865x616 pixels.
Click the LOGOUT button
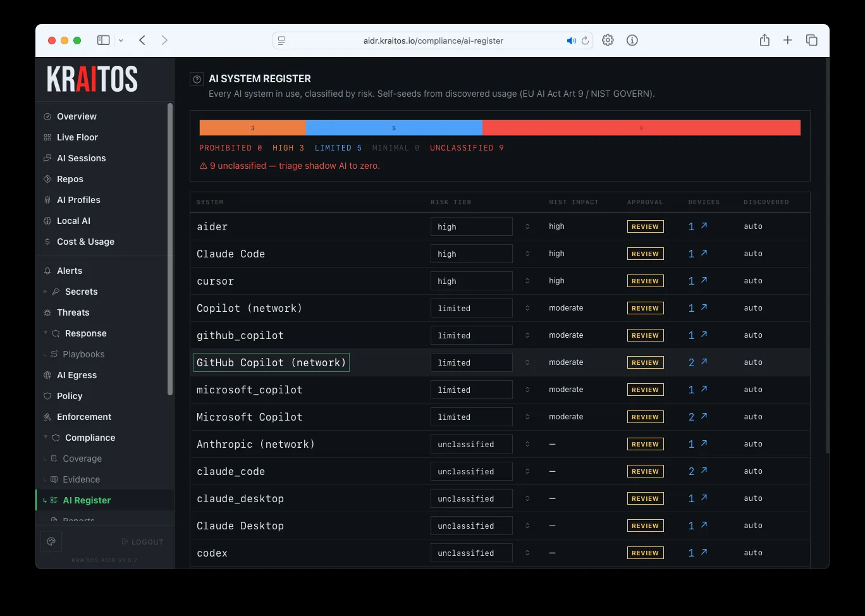tap(142, 542)
